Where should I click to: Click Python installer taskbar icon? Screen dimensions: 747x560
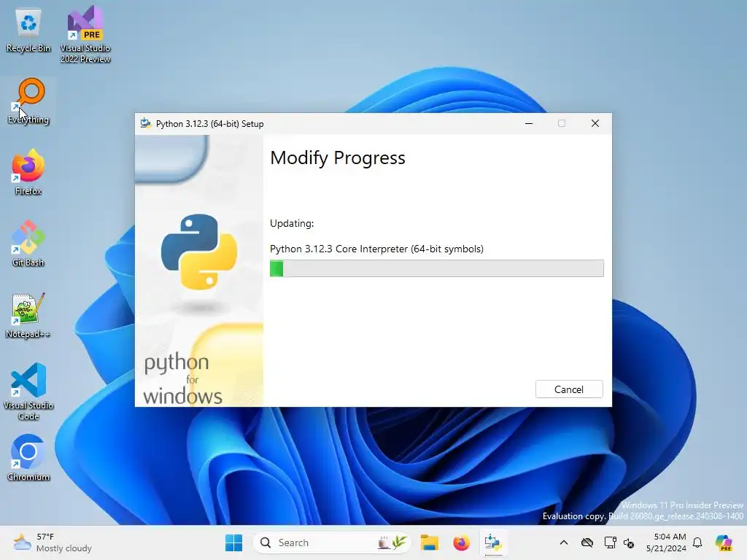(x=493, y=542)
